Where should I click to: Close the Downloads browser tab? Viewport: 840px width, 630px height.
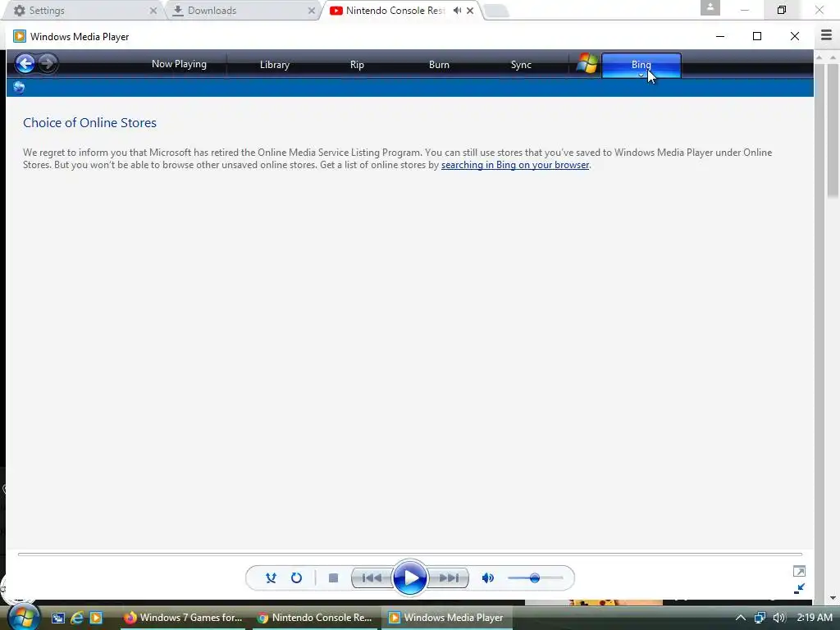pyautogui.click(x=311, y=11)
